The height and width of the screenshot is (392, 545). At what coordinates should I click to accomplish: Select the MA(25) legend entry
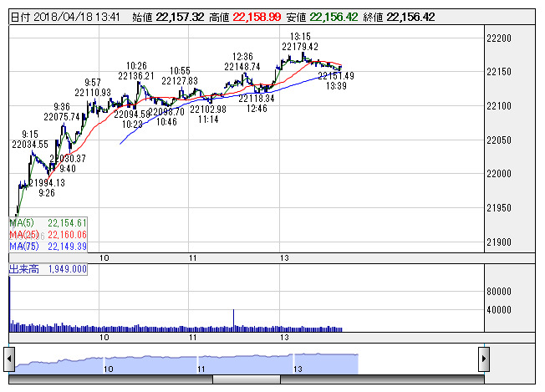[48, 235]
